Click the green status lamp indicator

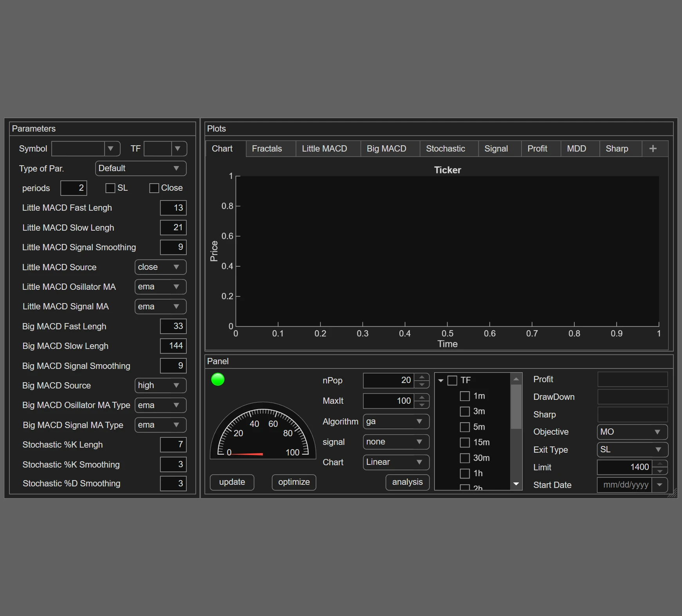tap(218, 379)
